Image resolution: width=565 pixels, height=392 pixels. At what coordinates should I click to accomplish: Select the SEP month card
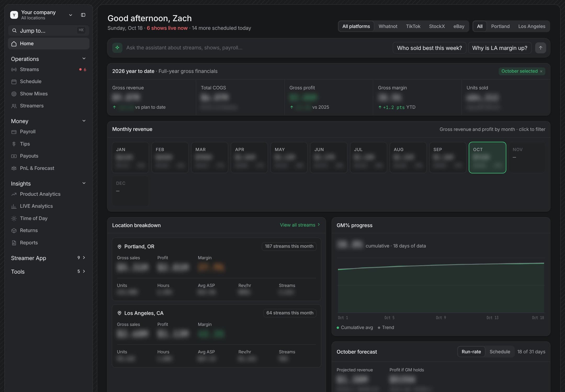pyautogui.click(x=448, y=158)
